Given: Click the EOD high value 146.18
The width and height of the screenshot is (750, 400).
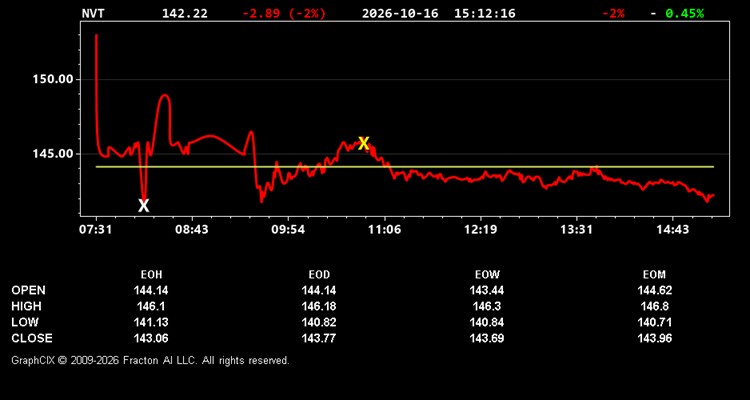Looking at the screenshot, I should pyautogui.click(x=319, y=306).
